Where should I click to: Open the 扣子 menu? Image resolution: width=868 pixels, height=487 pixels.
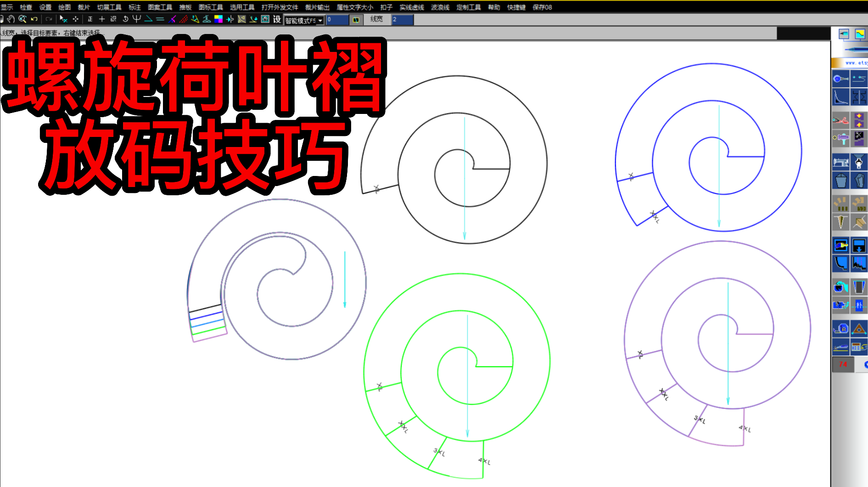click(386, 7)
